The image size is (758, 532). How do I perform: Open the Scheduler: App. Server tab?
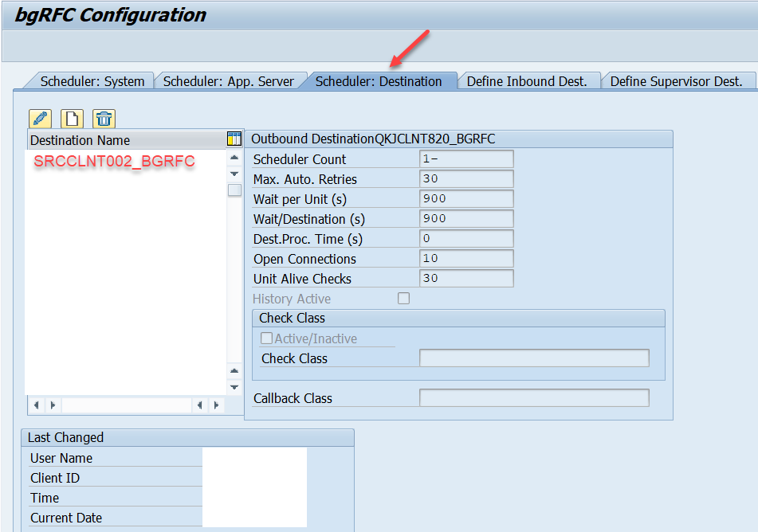230,80
